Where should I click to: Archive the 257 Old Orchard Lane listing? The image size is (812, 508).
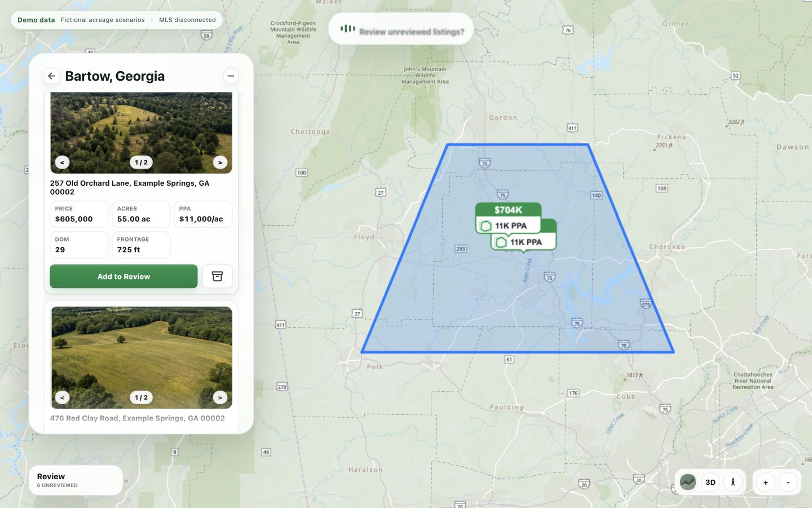217,277
